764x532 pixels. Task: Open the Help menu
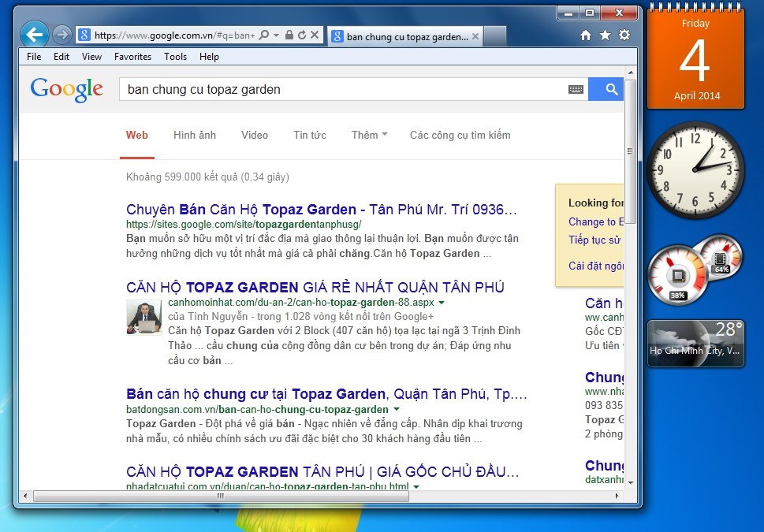click(209, 57)
